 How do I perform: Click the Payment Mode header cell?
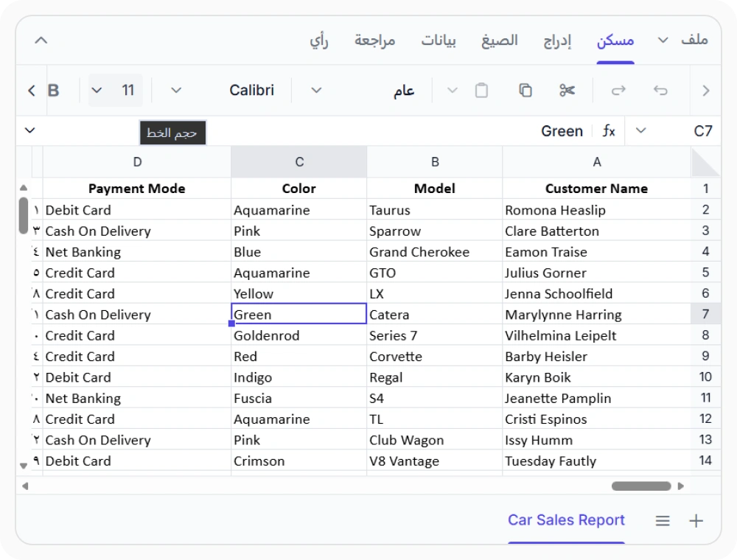(137, 189)
